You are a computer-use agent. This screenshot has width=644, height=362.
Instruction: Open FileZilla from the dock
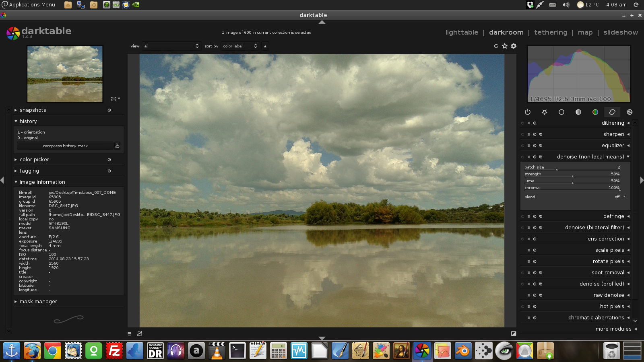click(114, 351)
